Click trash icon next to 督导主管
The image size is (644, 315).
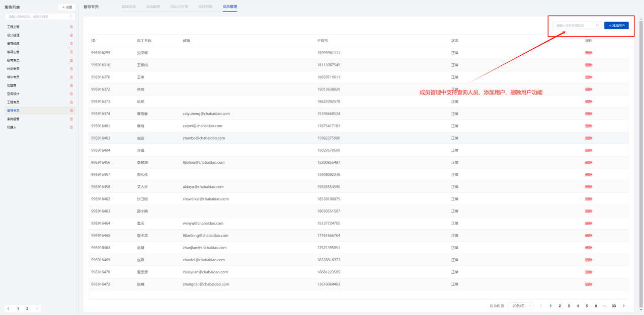pos(71,52)
